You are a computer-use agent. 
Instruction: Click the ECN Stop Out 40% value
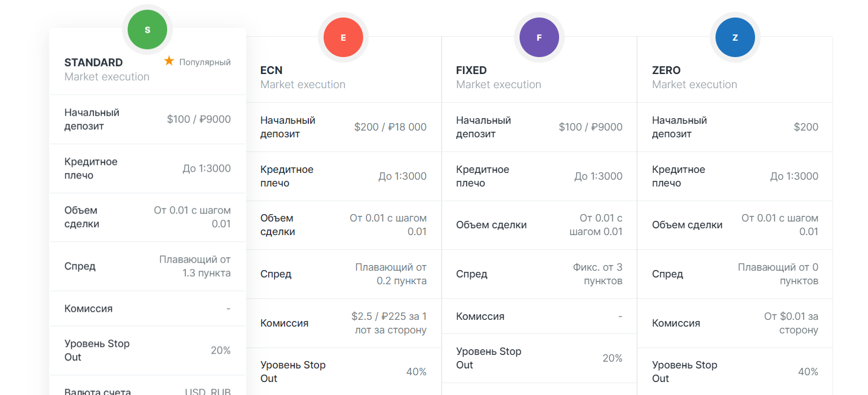[x=416, y=372]
